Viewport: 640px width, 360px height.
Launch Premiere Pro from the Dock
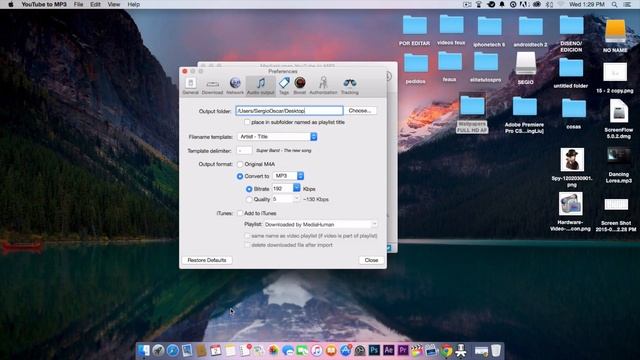403,350
